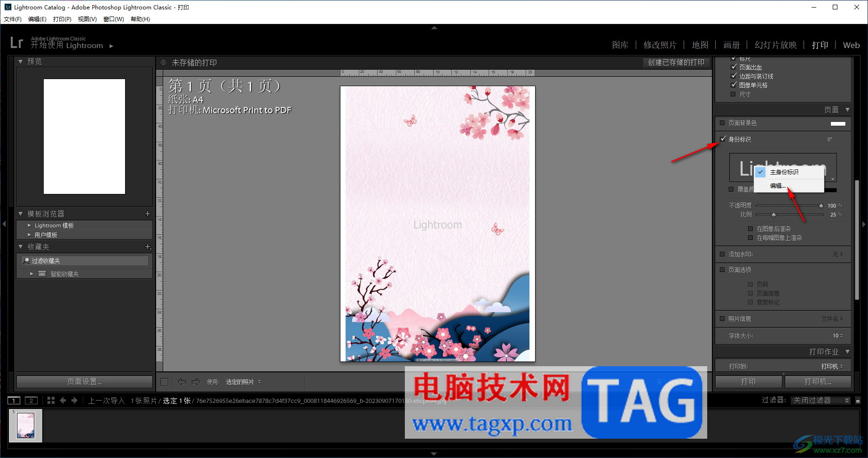Viewport: 868px width, 458px height.
Task: Open the grid view icon in filmstrip bar
Action: [x=51, y=400]
